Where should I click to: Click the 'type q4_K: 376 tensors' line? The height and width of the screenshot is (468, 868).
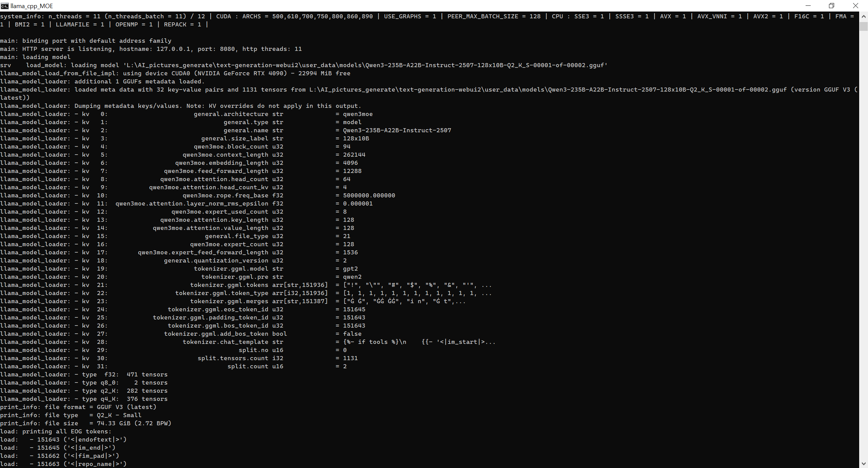[x=124, y=399]
